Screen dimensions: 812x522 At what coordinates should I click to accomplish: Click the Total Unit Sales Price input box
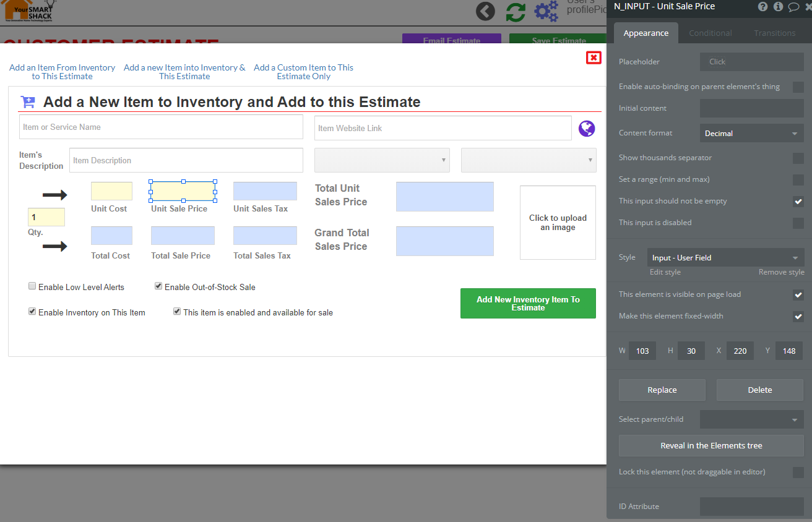tap(445, 197)
